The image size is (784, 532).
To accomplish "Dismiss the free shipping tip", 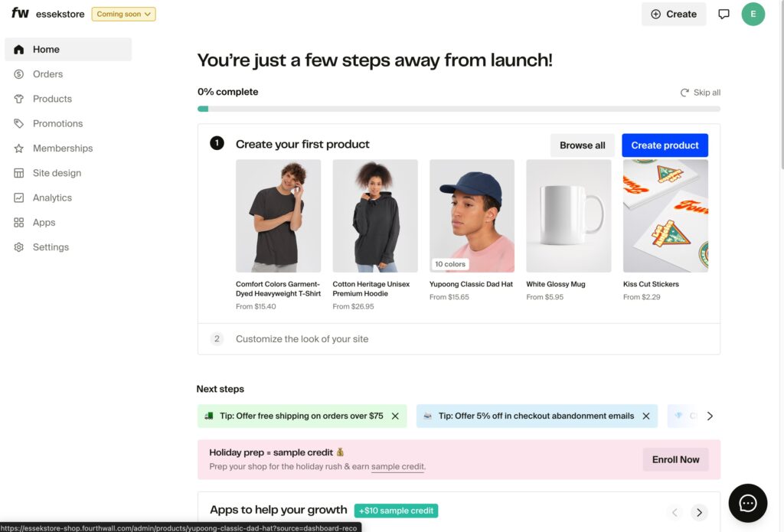I will point(395,416).
